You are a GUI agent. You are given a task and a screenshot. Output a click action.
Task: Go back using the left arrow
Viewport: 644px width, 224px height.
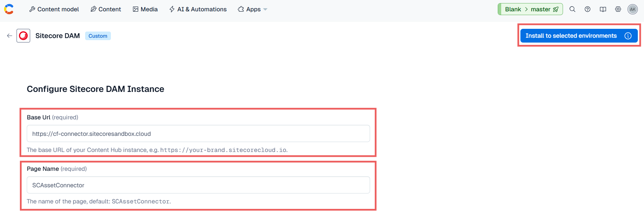(x=9, y=36)
